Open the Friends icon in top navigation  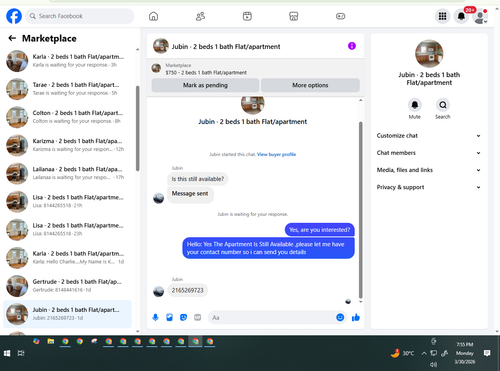[x=200, y=16]
